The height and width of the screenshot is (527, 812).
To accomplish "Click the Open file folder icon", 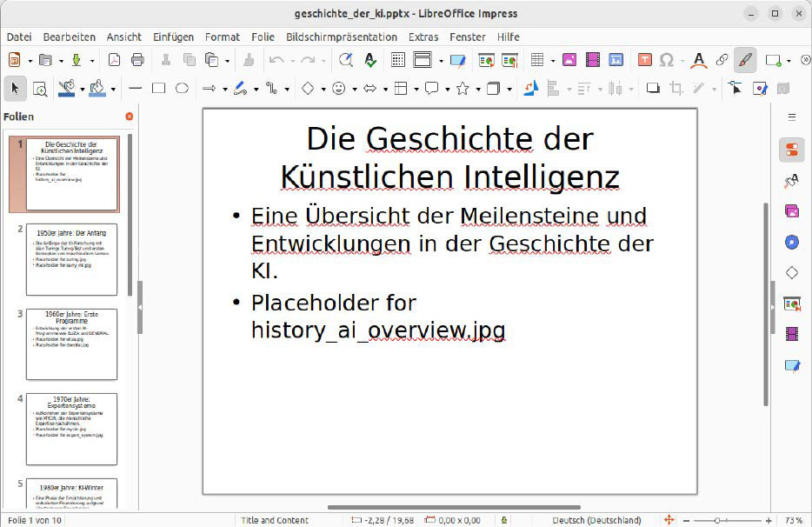I will (x=45, y=60).
